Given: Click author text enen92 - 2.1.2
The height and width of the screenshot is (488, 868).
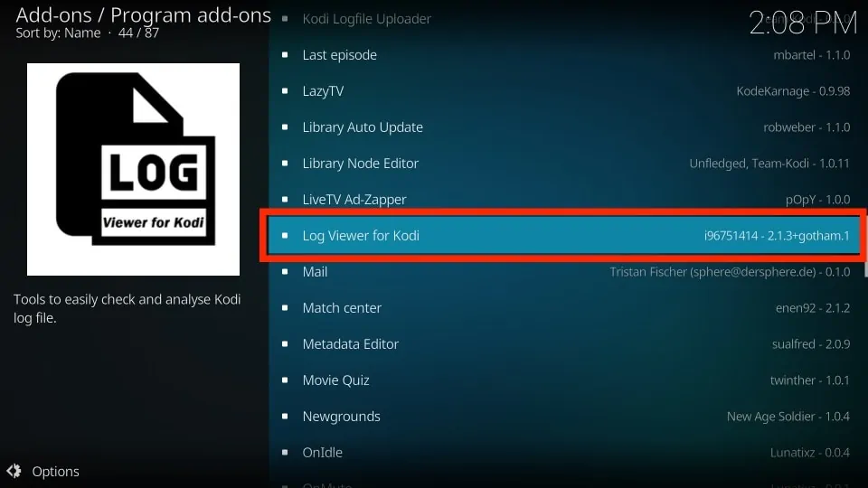Looking at the screenshot, I should pos(813,307).
